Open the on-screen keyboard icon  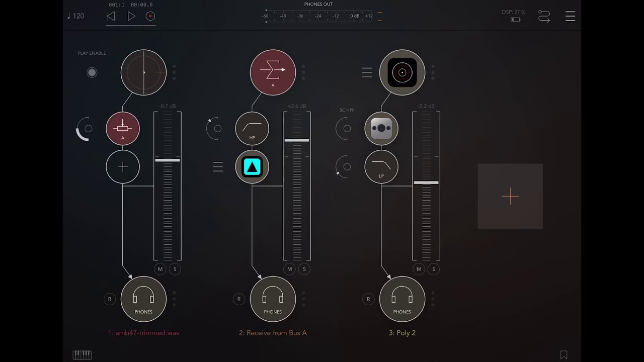pyautogui.click(x=82, y=355)
